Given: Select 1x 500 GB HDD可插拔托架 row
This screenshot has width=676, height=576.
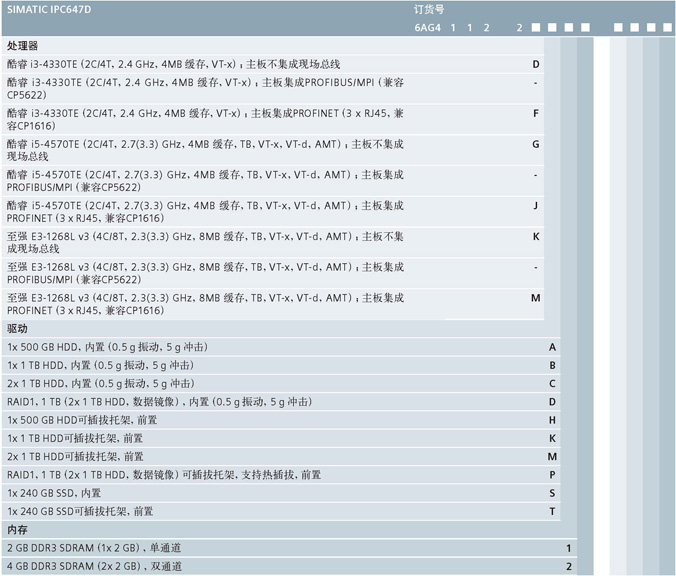Looking at the screenshot, I should 82,420.
